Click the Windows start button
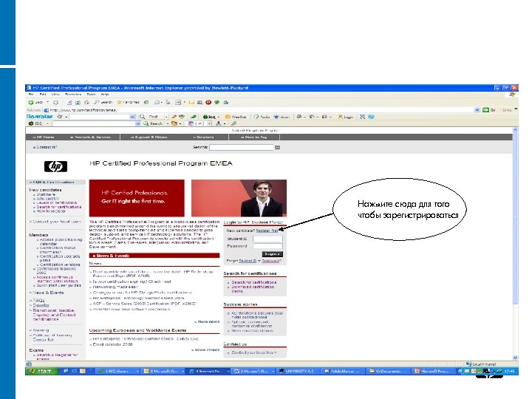 41,371
